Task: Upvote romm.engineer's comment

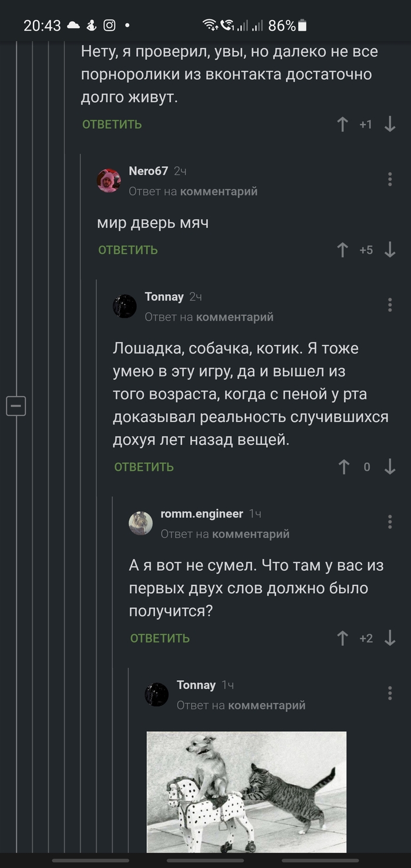Action: tap(343, 638)
